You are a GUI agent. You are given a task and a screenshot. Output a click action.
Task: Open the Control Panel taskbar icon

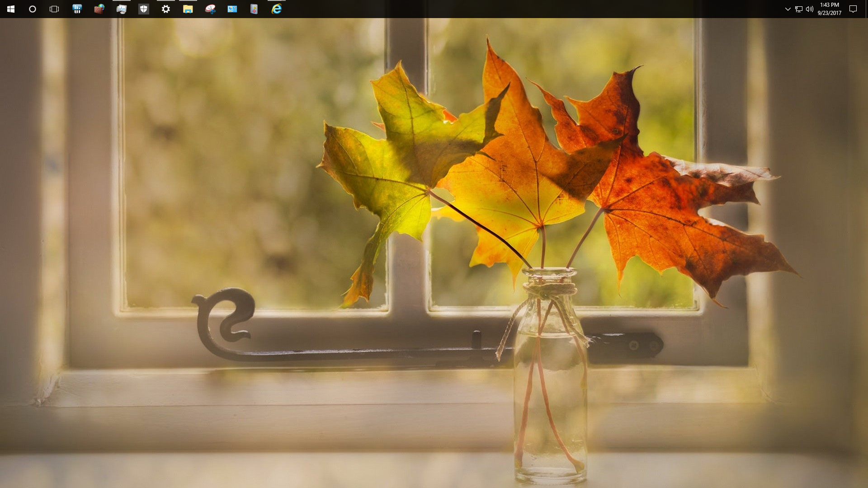232,9
